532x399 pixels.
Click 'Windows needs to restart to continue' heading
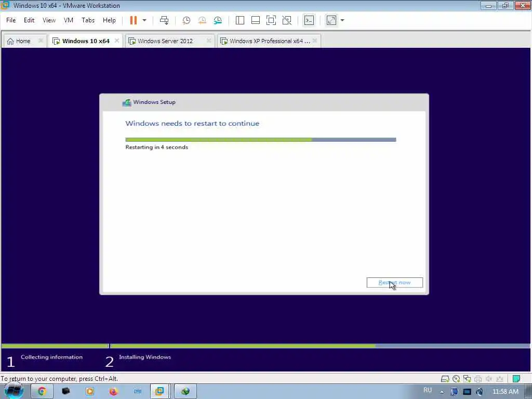click(192, 124)
